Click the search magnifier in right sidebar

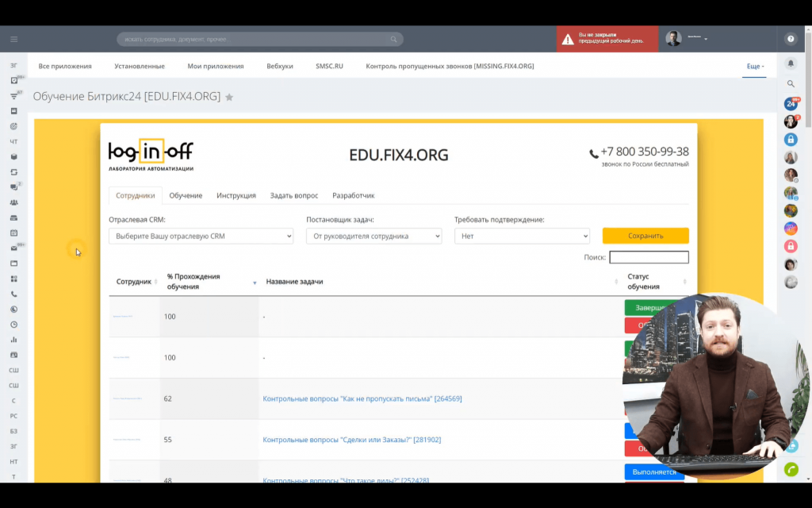click(x=791, y=83)
